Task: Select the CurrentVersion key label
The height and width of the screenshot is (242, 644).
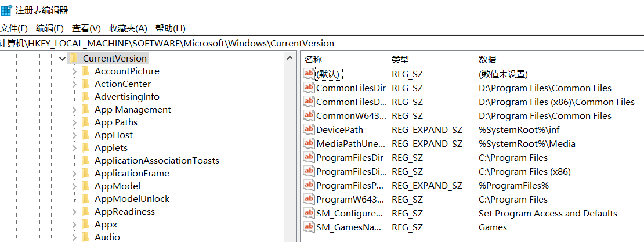Action: point(115,59)
